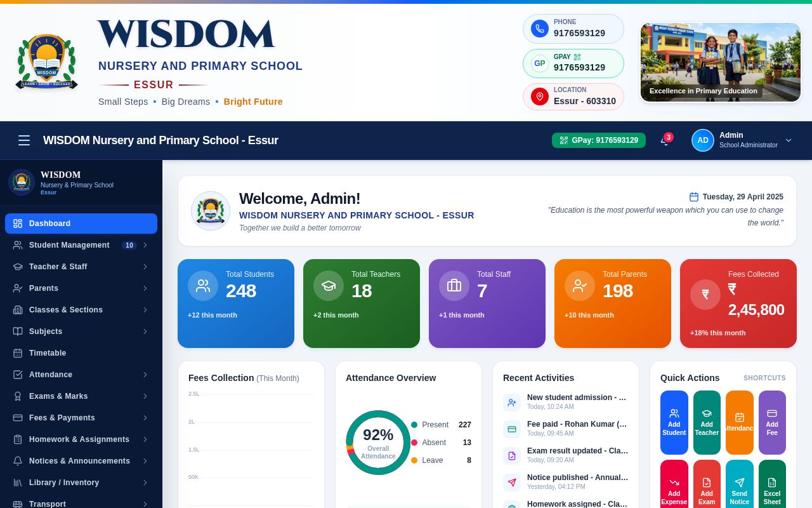Screen dimensions: 812x508
Task: Click the Add Student quick action
Action: tap(674, 422)
